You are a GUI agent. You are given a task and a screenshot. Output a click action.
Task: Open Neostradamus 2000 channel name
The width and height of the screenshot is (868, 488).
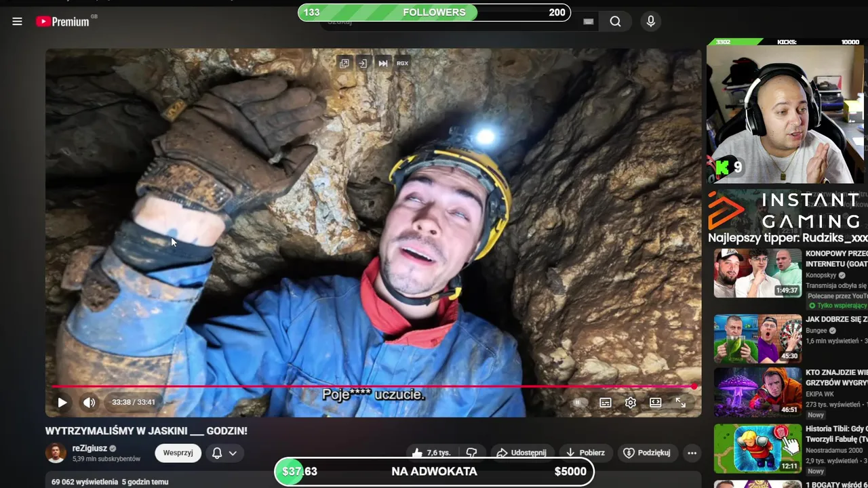834,450
